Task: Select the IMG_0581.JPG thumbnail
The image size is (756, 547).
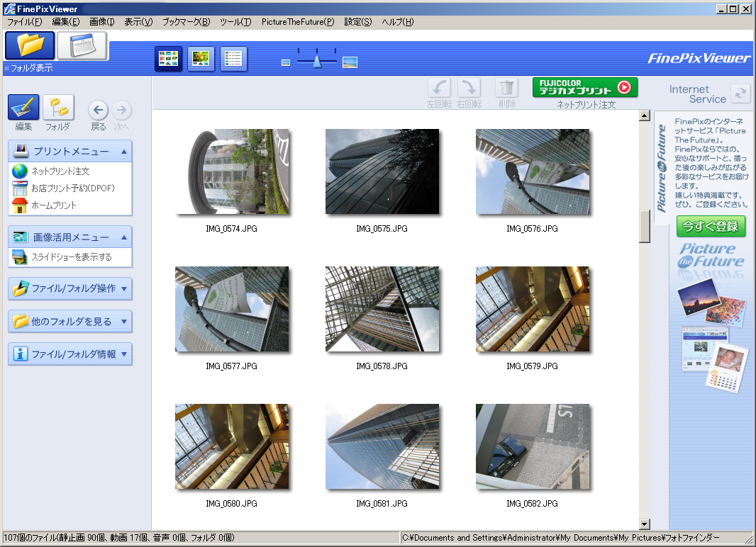Action: [382, 446]
